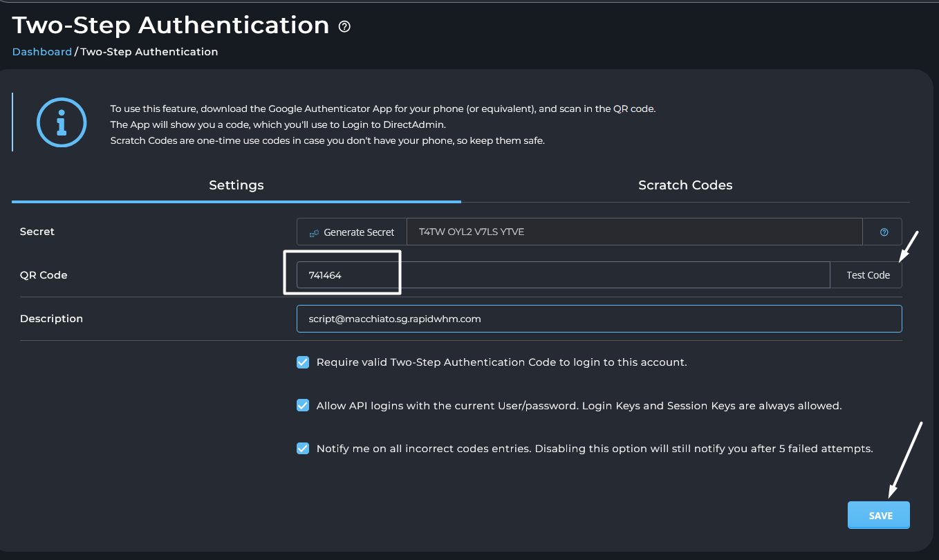Viewport: 939px width, 560px height.
Task: Click the blue info circle icon
Action: 62,122
